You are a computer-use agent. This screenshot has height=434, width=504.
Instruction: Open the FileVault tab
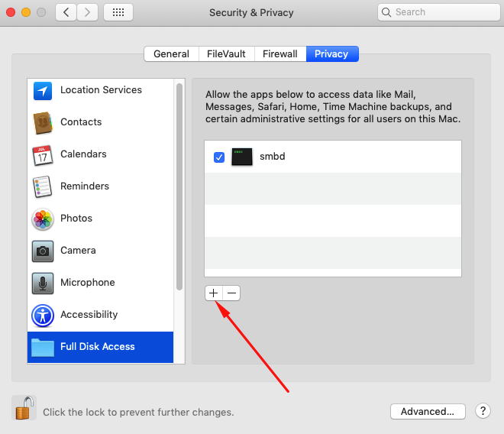tap(226, 54)
